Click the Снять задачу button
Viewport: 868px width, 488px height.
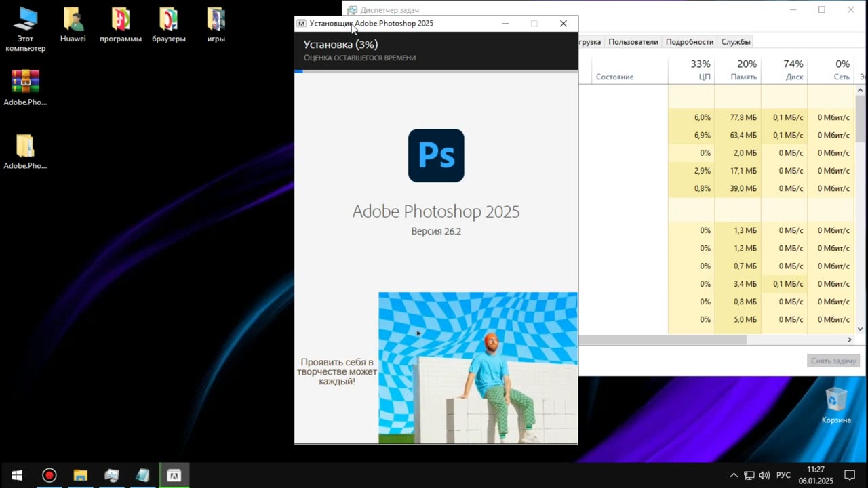834,361
